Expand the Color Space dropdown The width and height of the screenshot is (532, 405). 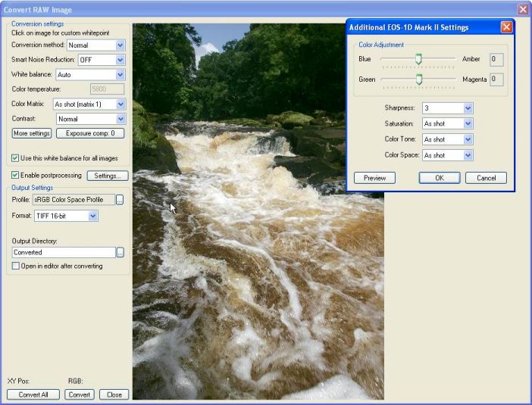(468, 155)
